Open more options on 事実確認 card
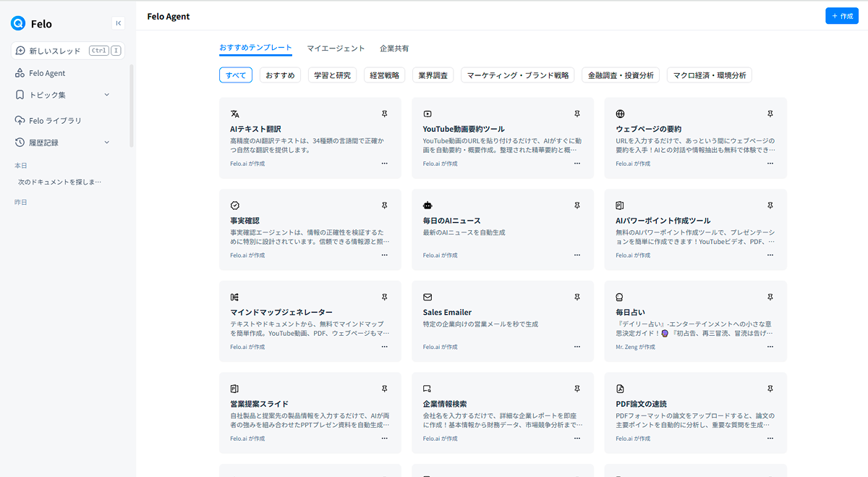The width and height of the screenshot is (868, 477). 385,255
